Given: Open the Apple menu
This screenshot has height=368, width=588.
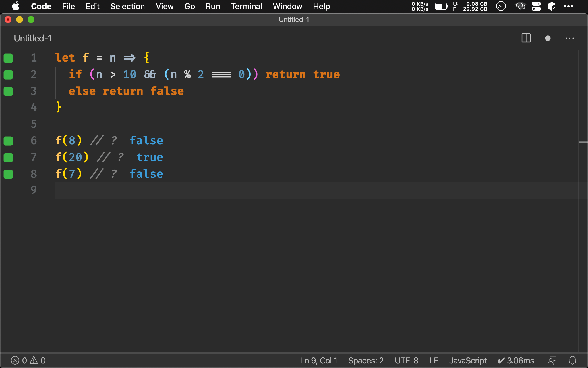Looking at the screenshot, I should 16,6.
